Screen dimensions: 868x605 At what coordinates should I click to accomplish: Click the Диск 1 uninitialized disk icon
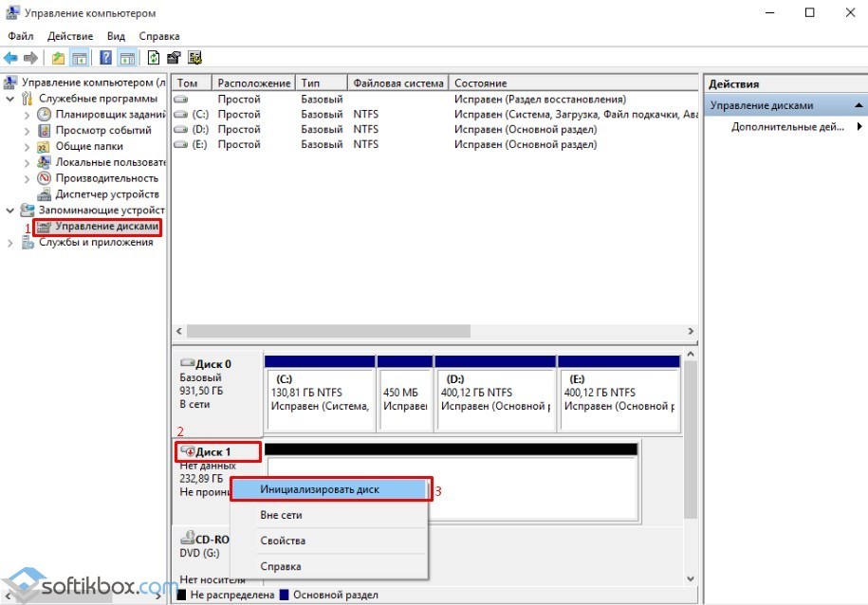tap(188, 451)
